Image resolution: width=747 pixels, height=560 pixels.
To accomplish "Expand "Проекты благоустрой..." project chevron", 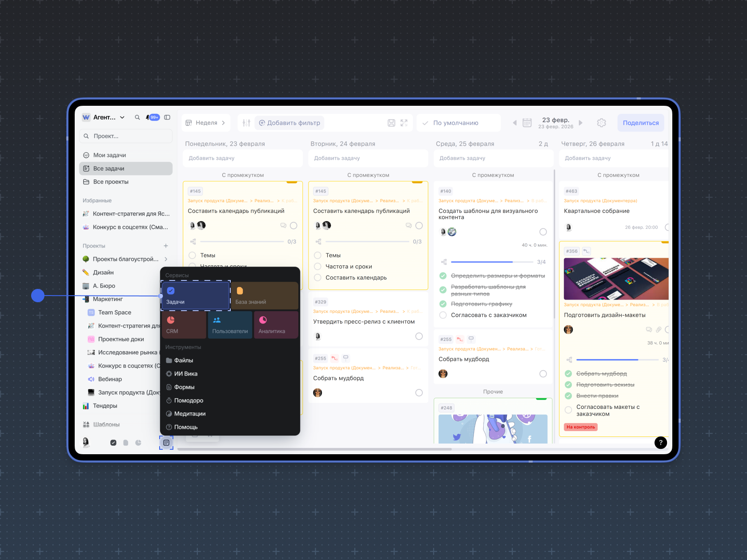I will (166, 259).
